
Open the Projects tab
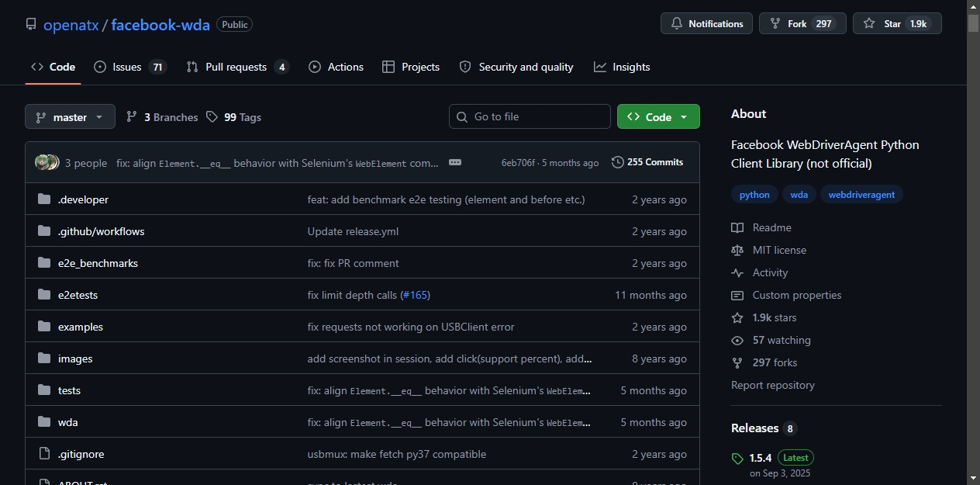coord(411,67)
